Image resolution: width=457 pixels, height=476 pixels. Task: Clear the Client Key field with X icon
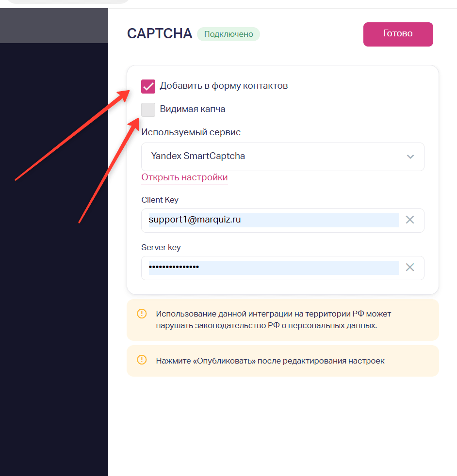[410, 220]
